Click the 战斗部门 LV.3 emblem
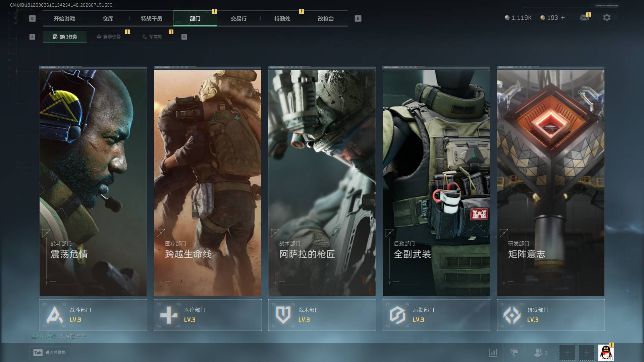This screenshot has height=362, width=644. [55, 315]
